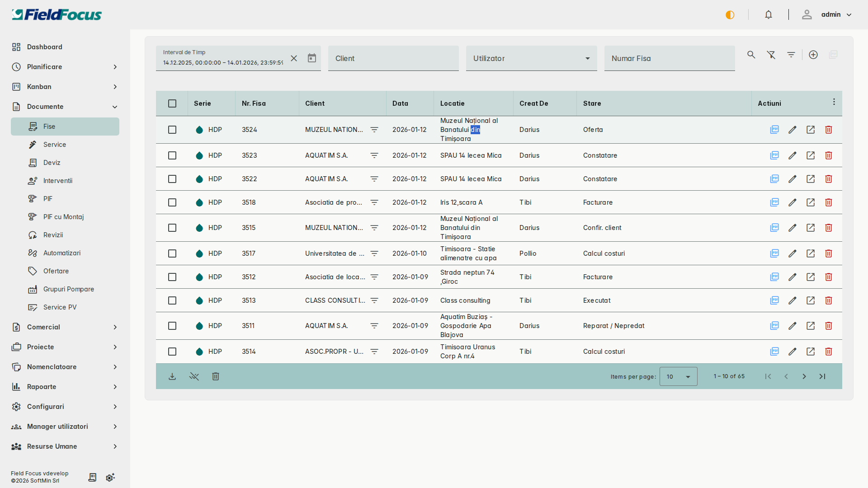Click the add new fisa plus icon

point(813,55)
